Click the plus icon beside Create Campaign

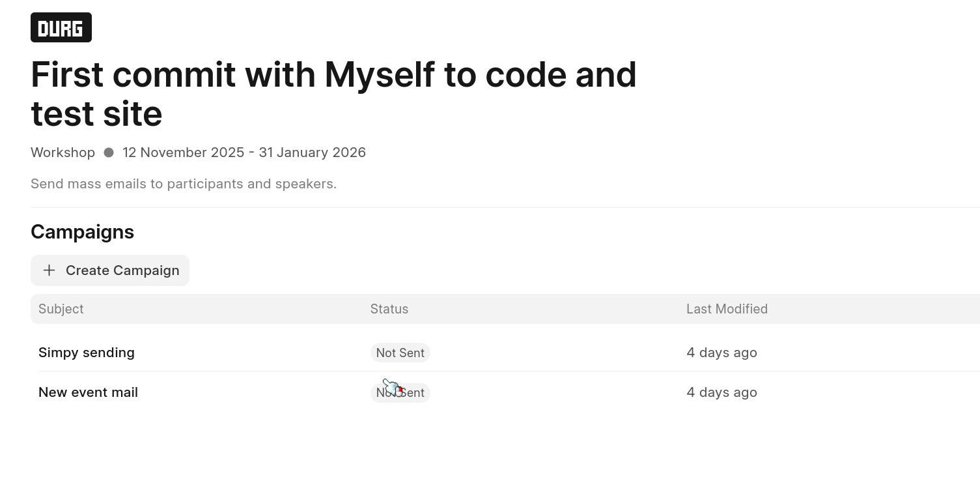(x=49, y=270)
